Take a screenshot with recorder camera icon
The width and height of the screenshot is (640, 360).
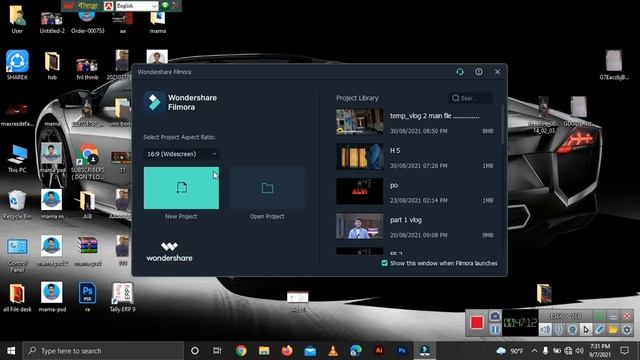[495, 316]
